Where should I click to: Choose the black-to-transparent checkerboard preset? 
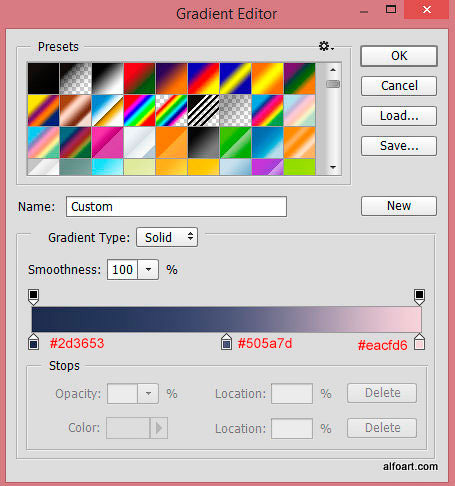point(75,78)
